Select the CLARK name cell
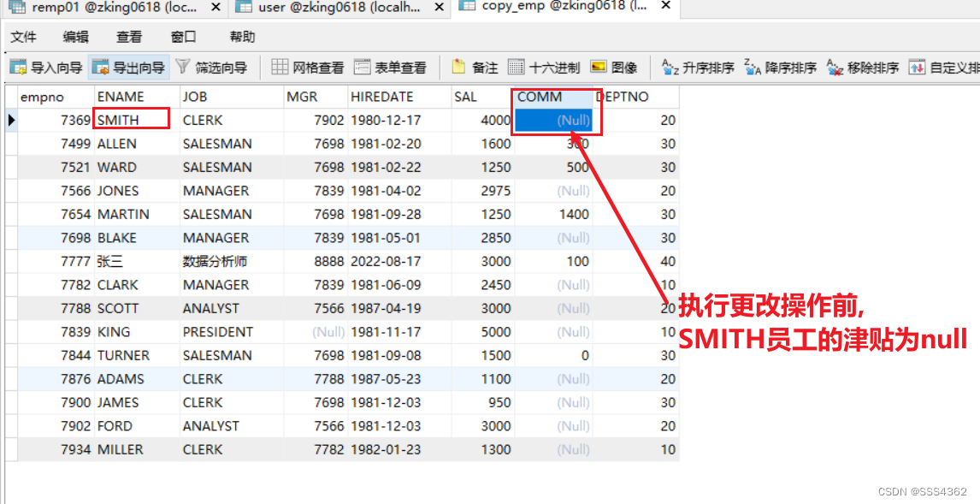Image resolution: width=980 pixels, height=504 pixels. 137,284
